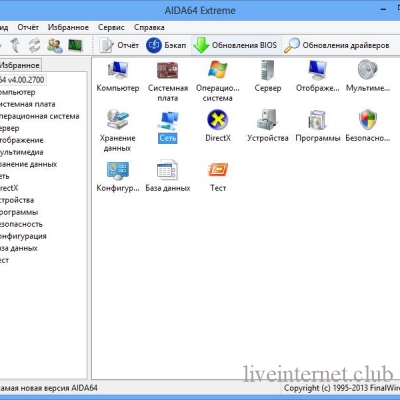
Task: Click the green monitor graph toolbar icon
Action: pyautogui.click(x=75, y=45)
